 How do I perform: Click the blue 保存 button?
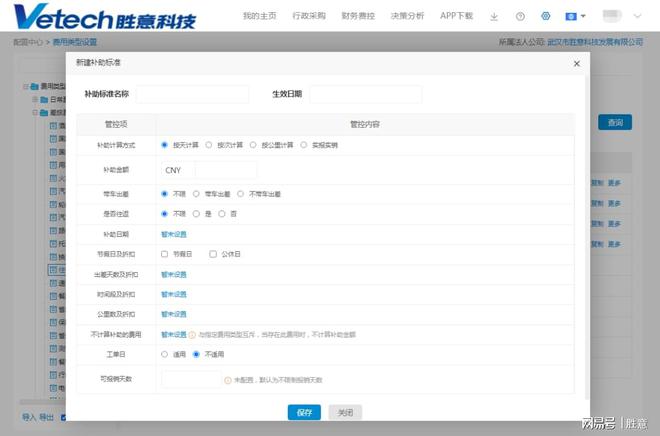pyautogui.click(x=304, y=412)
